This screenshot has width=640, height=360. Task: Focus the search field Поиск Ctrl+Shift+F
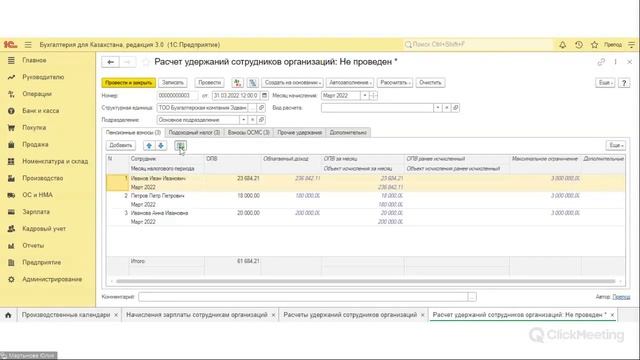pyautogui.click(x=478, y=44)
